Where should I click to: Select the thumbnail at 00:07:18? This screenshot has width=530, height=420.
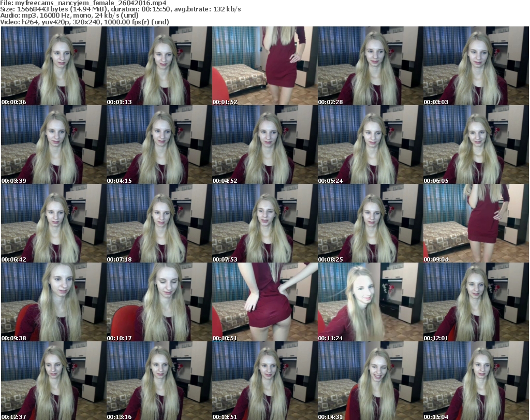pos(159,224)
